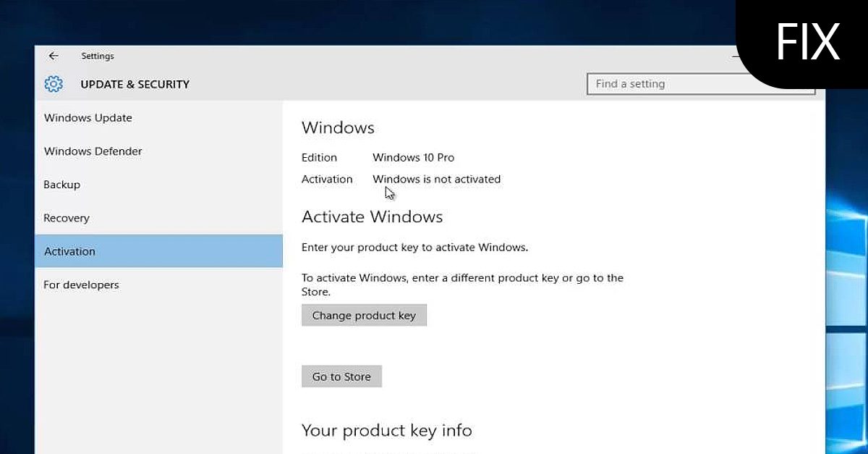
Task: Select Backup from the sidebar
Action: pos(61,185)
